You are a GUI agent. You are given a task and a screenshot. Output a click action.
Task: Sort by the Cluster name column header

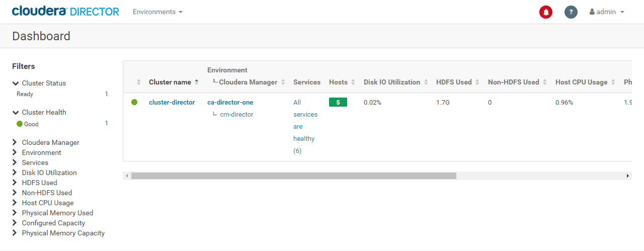coord(170,82)
